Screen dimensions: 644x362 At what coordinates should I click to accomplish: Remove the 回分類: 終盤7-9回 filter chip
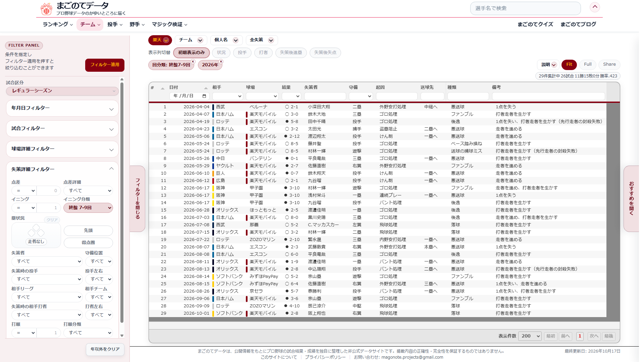click(193, 62)
